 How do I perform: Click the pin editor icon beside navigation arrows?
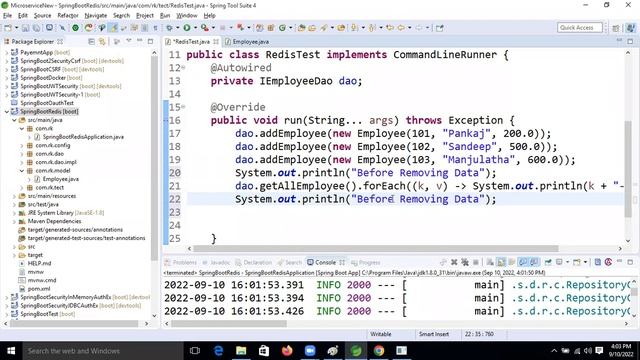click(439, 28)
